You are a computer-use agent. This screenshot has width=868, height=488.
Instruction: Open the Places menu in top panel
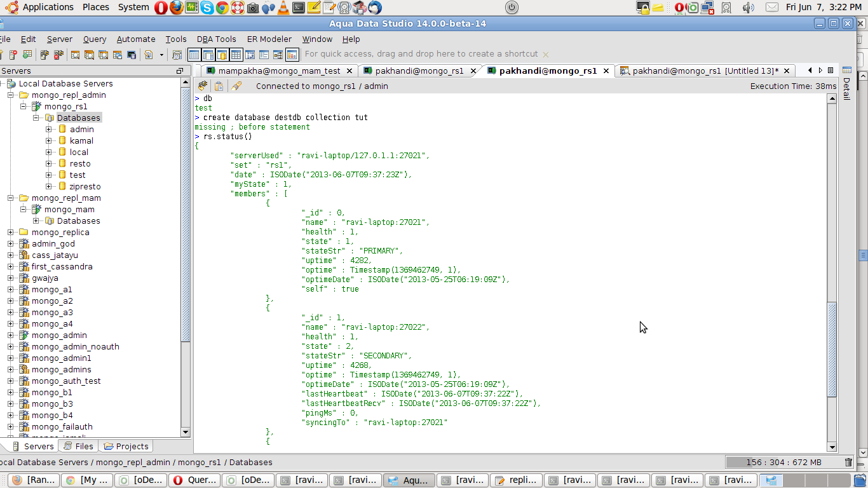point(96,8)
